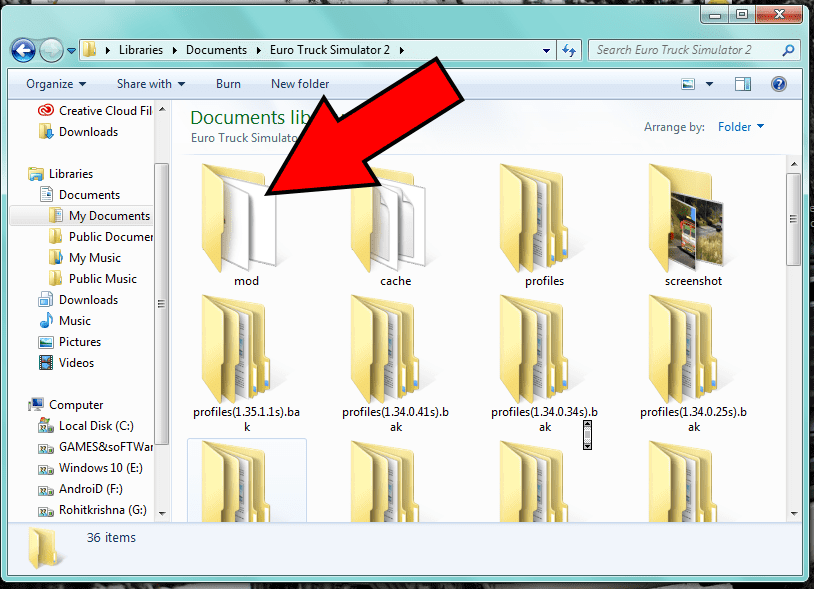
Task: Click Burn in the toolbar
Action: 228,84
